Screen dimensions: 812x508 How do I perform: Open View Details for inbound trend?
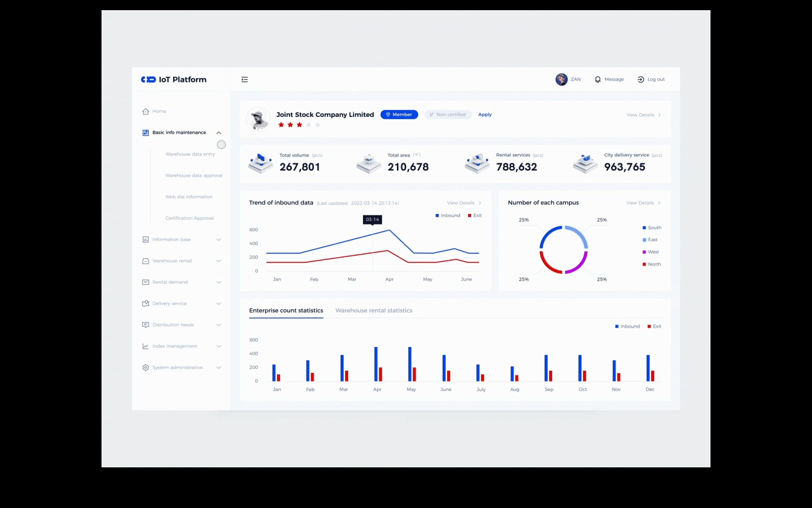(464, 203)
